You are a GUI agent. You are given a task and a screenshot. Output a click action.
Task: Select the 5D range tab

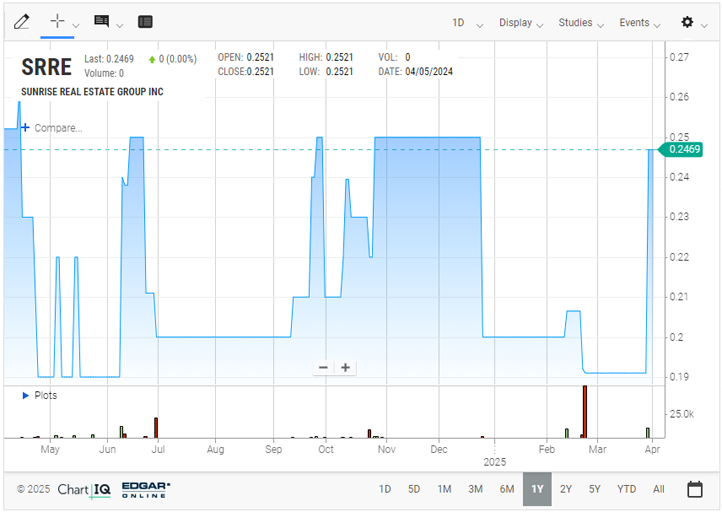414,489
